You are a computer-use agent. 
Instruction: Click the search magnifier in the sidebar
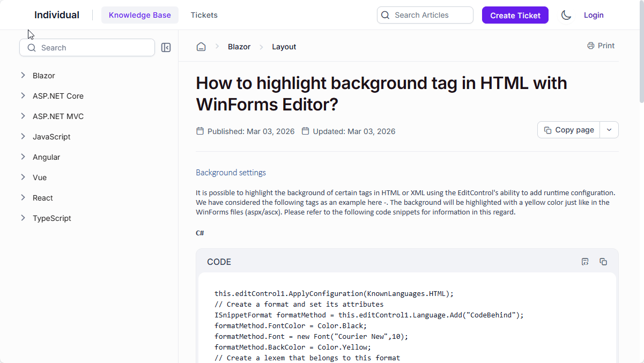31,48
